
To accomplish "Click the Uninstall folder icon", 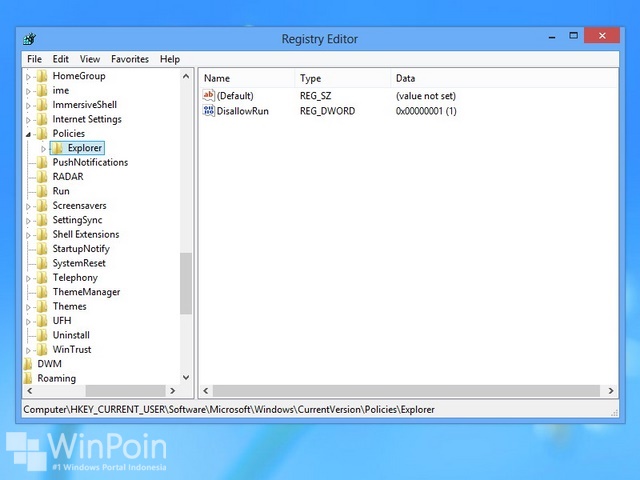I will [x=42, y=335].
